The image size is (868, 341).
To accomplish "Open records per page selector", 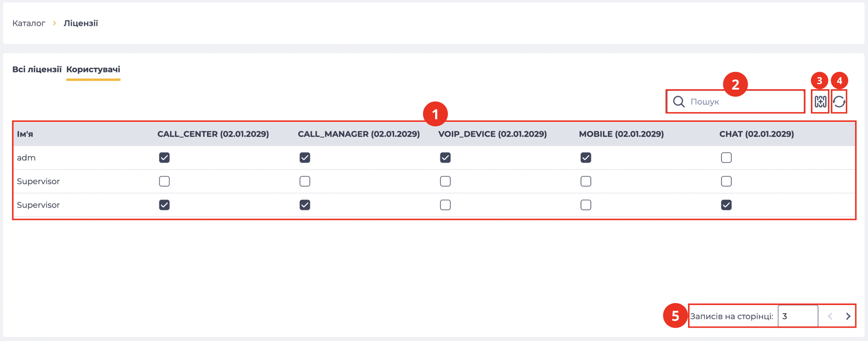I will (x=798, y=316).
